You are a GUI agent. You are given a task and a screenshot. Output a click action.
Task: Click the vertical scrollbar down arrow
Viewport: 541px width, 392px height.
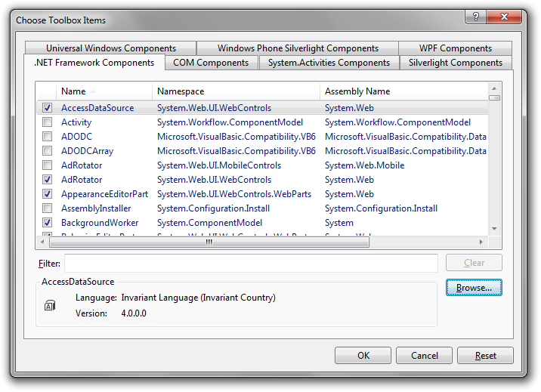click(x=494, y=229)
